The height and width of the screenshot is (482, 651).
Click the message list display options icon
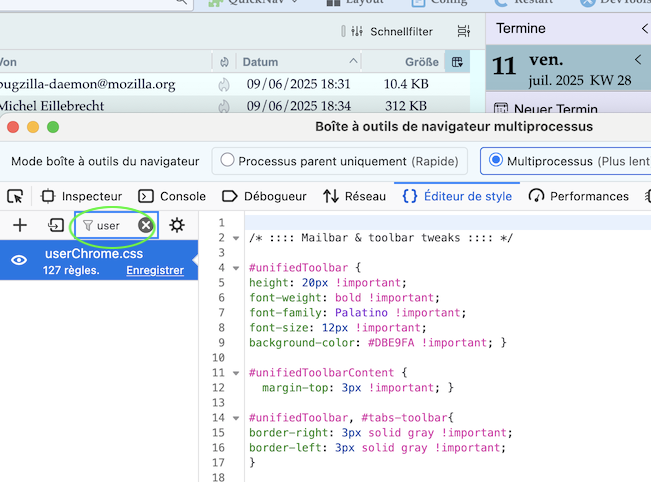pyautogui.click(x=463, y=32)
